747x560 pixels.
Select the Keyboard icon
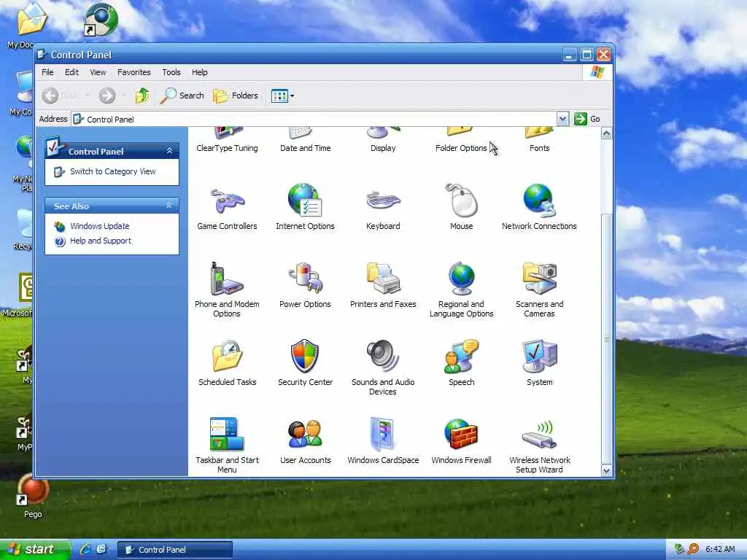click(384, 200)
